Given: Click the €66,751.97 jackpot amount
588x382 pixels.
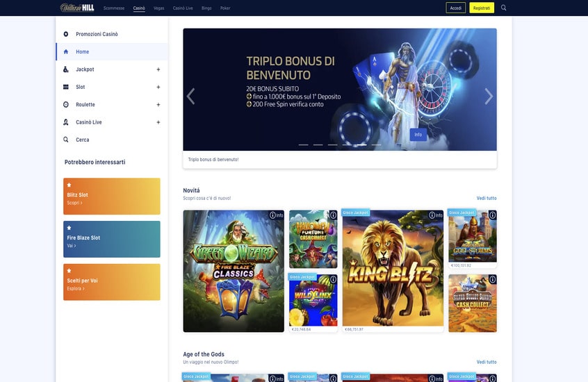Looking at the screenshot, I should click(354, 329).
